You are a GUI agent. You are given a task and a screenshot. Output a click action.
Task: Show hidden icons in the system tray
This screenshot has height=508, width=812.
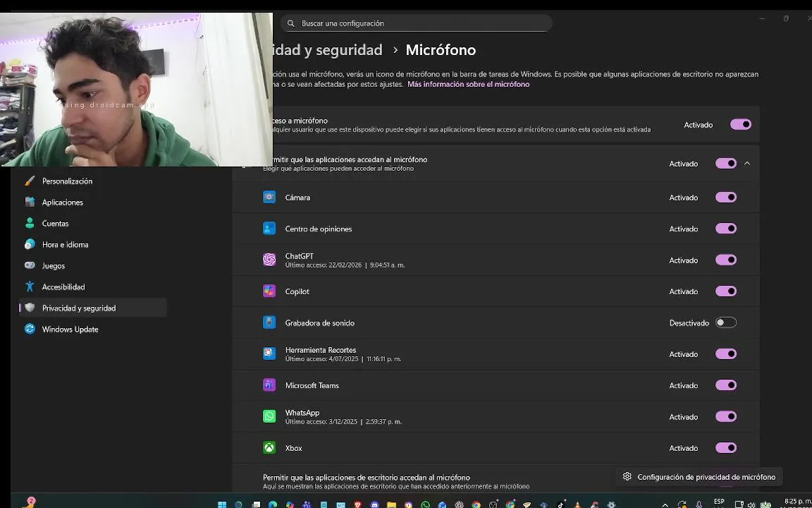(665, 505)
